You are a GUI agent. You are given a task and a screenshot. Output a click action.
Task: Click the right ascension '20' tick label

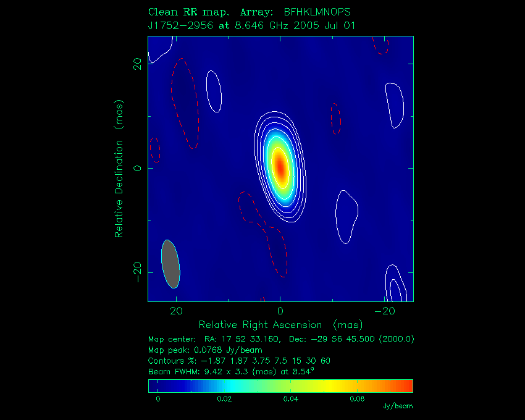tap(177, 311)
